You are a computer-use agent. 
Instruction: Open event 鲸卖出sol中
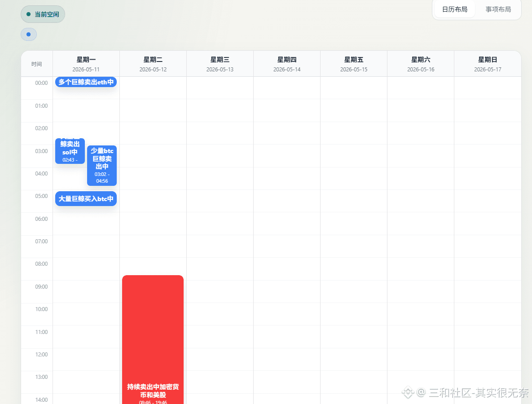click(70, 151)
